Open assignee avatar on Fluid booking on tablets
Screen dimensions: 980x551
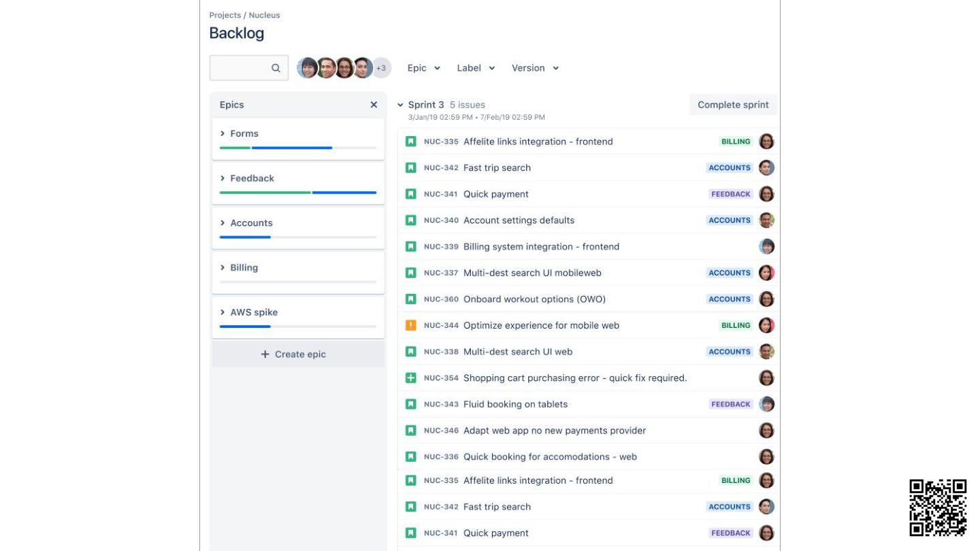766,404
